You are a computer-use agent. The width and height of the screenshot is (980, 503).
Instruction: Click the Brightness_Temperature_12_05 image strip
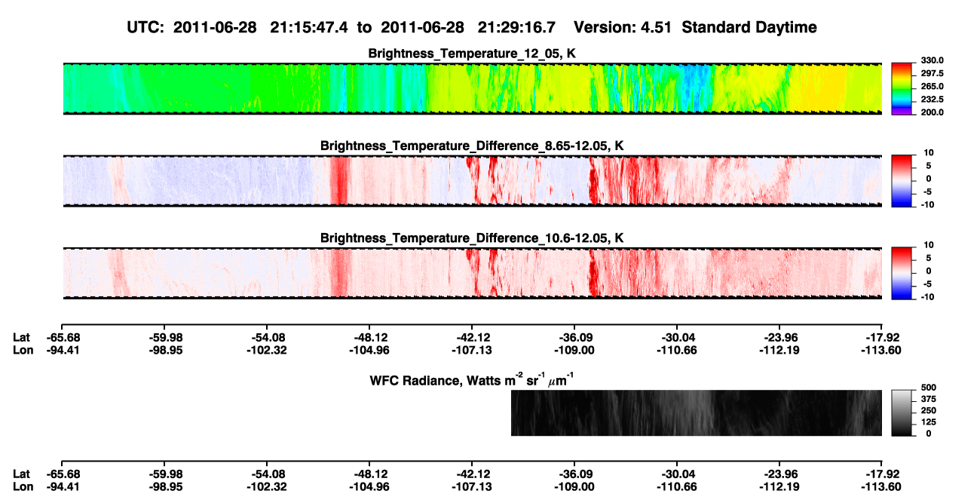[472, 88]
